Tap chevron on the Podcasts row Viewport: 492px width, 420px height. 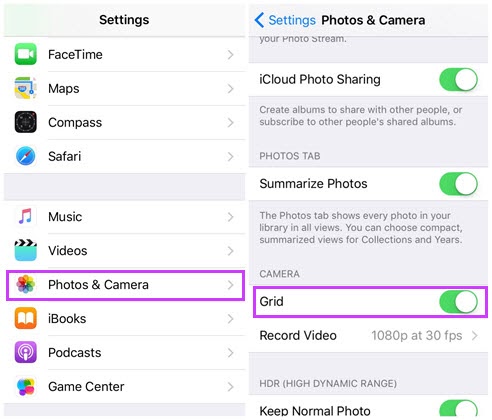pos(230,353)
